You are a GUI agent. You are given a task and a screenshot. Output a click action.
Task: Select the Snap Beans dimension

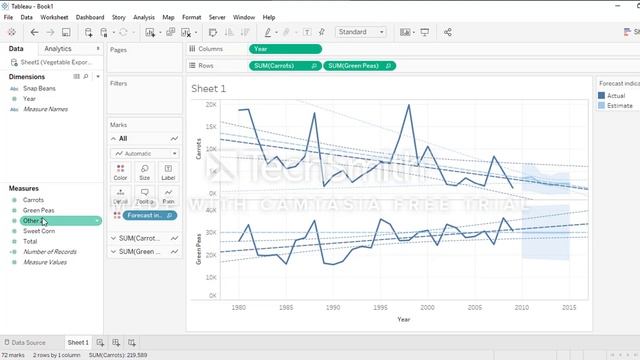pyautogui.click(x=39, y=89)
